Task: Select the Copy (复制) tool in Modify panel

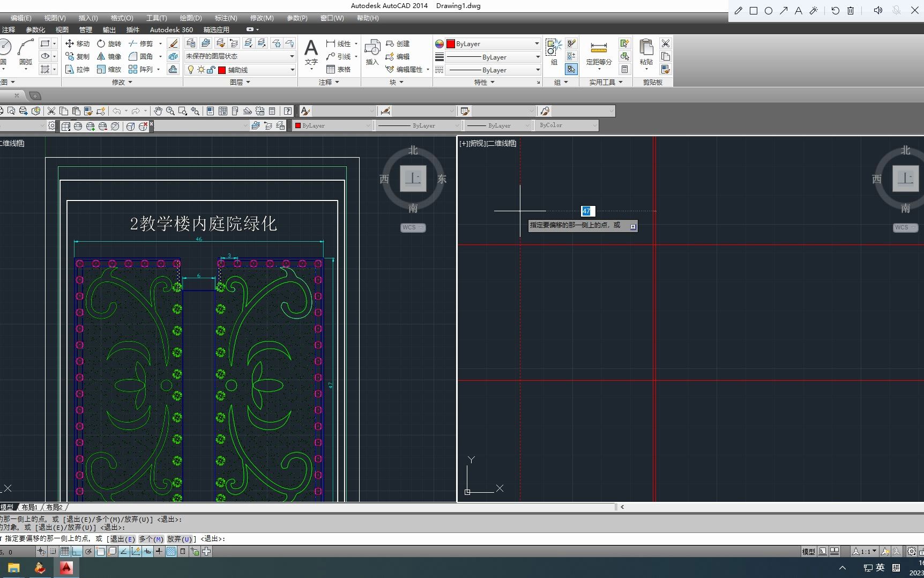Action: point(77,56)
